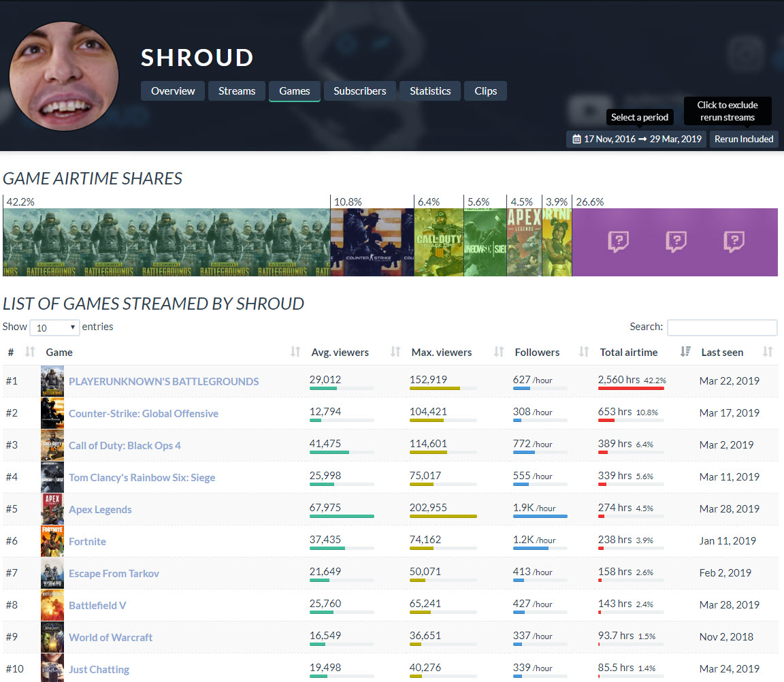The image size is (784, 682).
Task: Toggle Total airtime sort icon
Action: click(685, 352)
